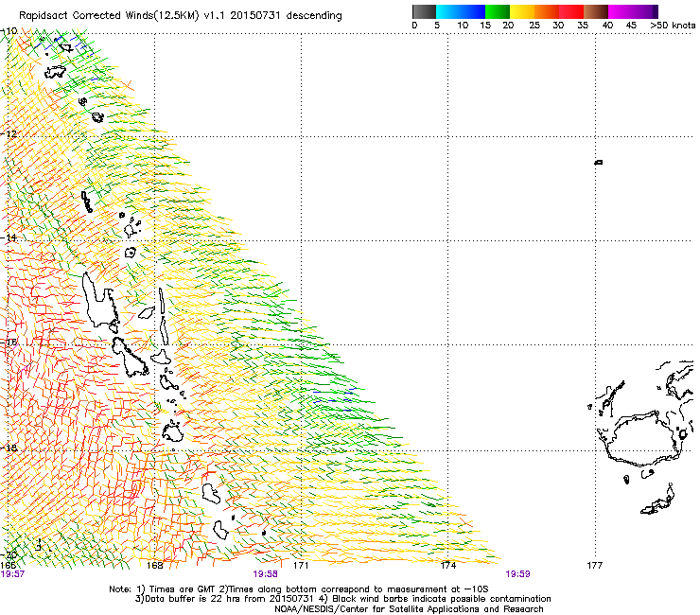700x615 pixels.
Task: Click the NOAA/NESDIS credit line
Action: pos(409,609)
